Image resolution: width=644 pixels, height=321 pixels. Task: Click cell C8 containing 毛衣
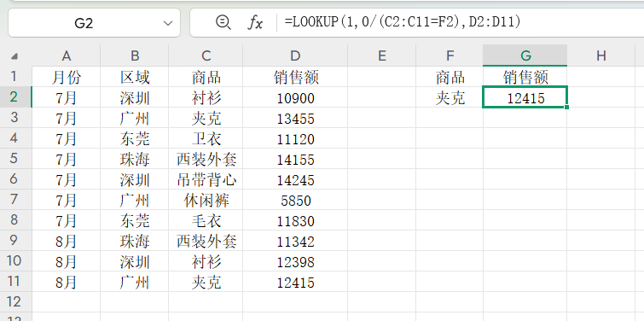pos(206,221)
